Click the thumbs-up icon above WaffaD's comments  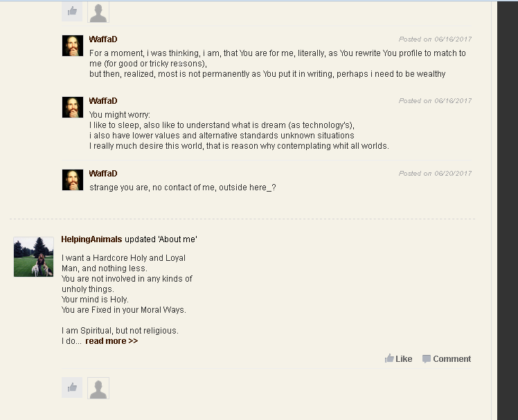[72, 12]
